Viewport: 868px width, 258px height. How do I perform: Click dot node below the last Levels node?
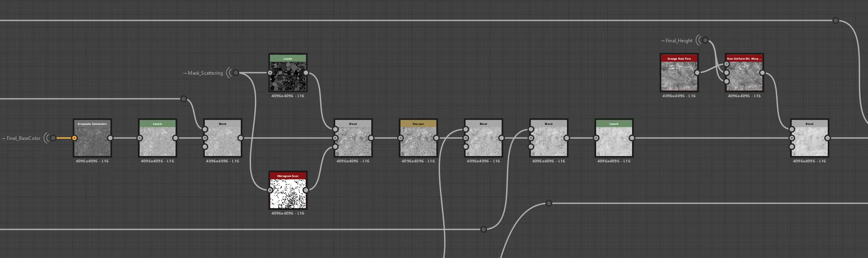pyautogui.click(x=549, y=203)
